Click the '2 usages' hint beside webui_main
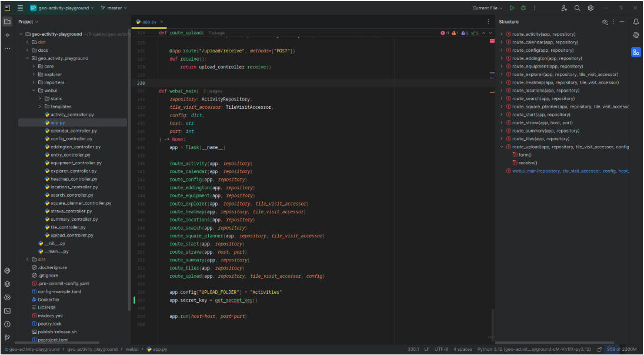Screen dimensions: 644x355 point(213,91)
